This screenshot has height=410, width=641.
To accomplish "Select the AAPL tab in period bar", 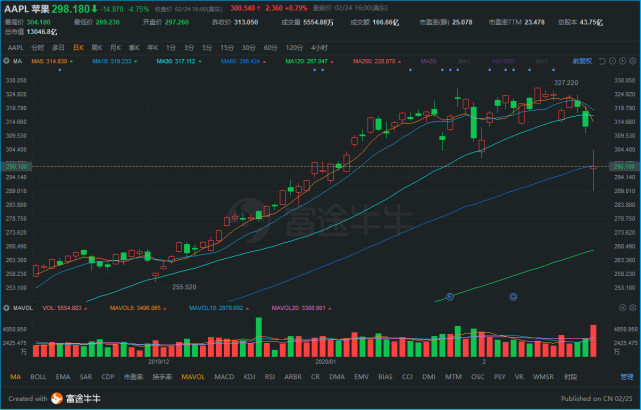I will 16,48.
